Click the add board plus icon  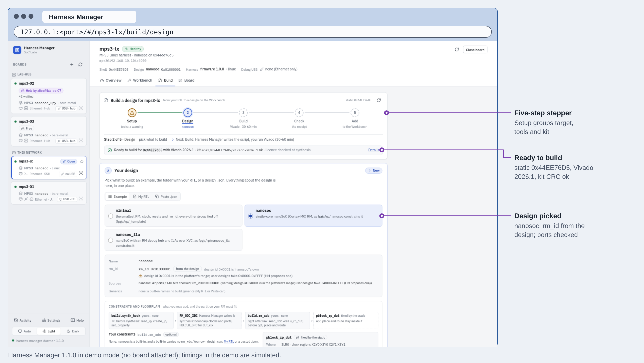click(72, 64)
